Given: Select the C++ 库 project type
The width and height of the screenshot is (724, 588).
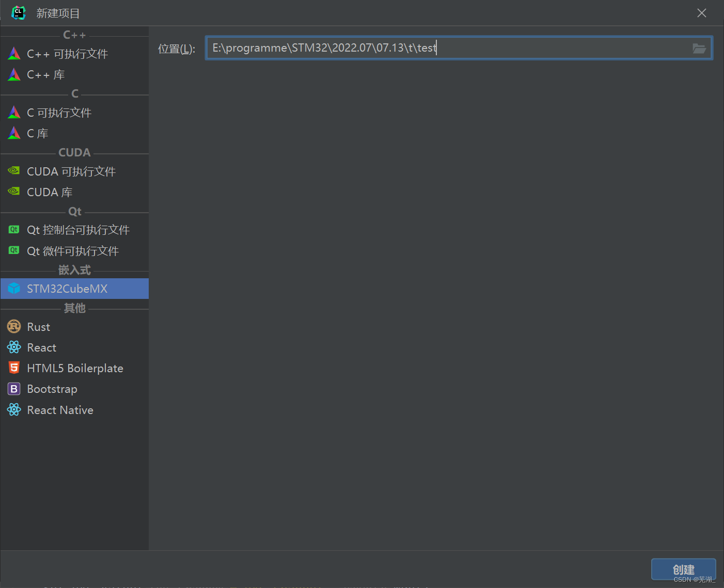Looking at the screenshot, I should coord(74,75).
